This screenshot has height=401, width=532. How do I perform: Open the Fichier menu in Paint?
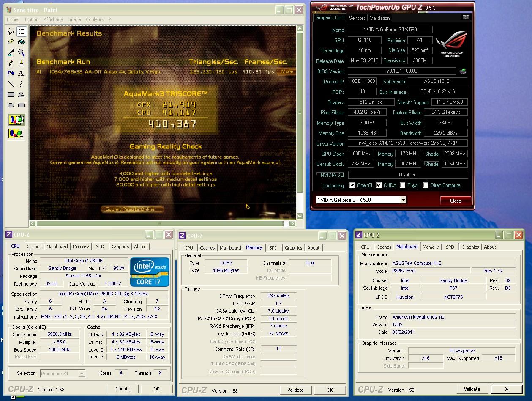(14, 19)
